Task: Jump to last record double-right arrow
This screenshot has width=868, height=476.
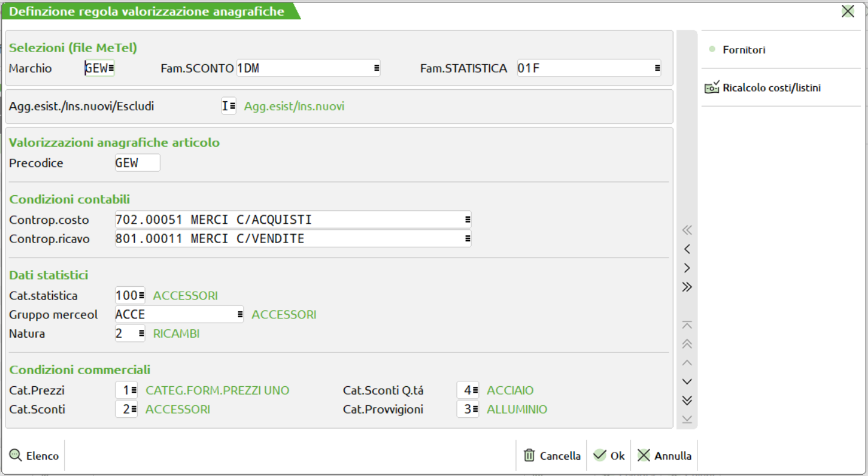Action: [x=687, y=287]
